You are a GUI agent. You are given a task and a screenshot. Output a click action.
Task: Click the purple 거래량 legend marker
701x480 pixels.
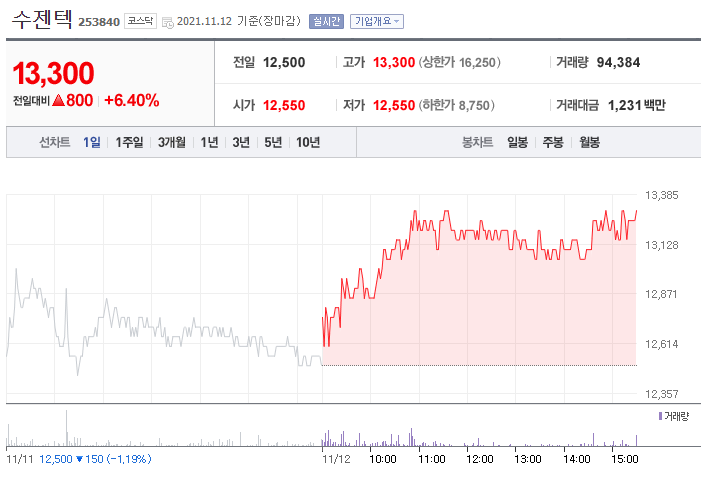pos(660,416)
